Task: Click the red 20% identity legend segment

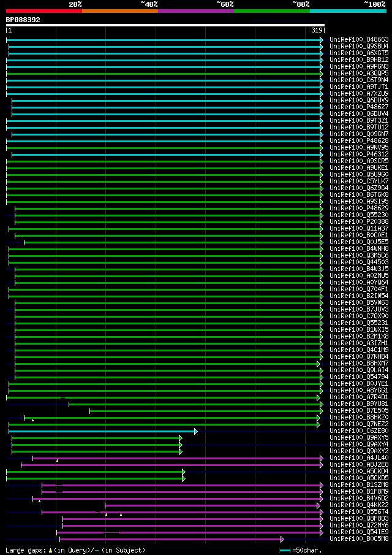Action: click(44, 11)
